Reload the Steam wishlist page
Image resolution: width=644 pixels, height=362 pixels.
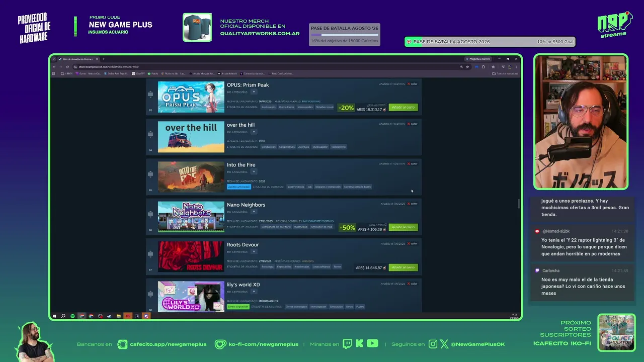coord(67,67)
